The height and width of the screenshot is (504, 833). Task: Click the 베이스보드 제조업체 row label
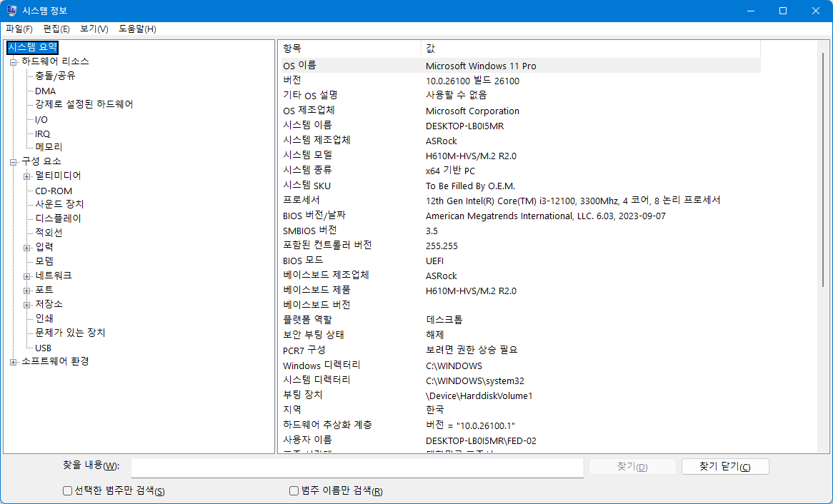coord(326,275)
